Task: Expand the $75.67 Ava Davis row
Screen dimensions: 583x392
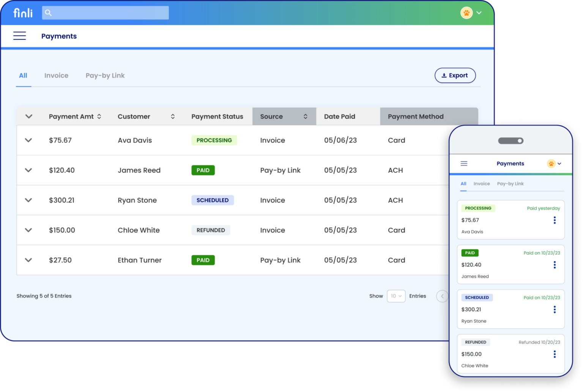Action: click(28, 140)
